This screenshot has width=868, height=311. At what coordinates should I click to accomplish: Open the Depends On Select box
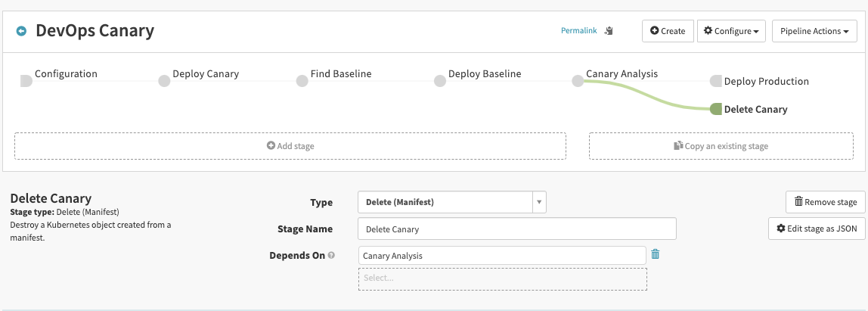[502, 278]
